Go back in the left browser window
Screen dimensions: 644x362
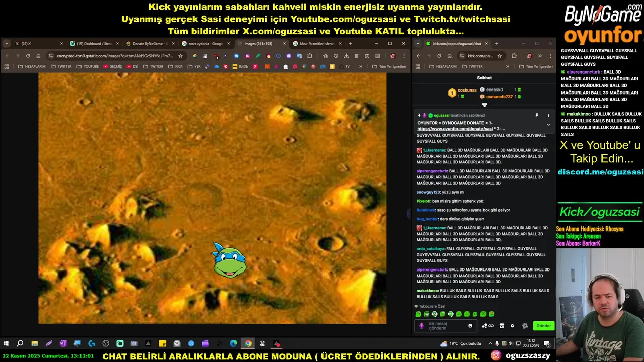tap(7, 56)
